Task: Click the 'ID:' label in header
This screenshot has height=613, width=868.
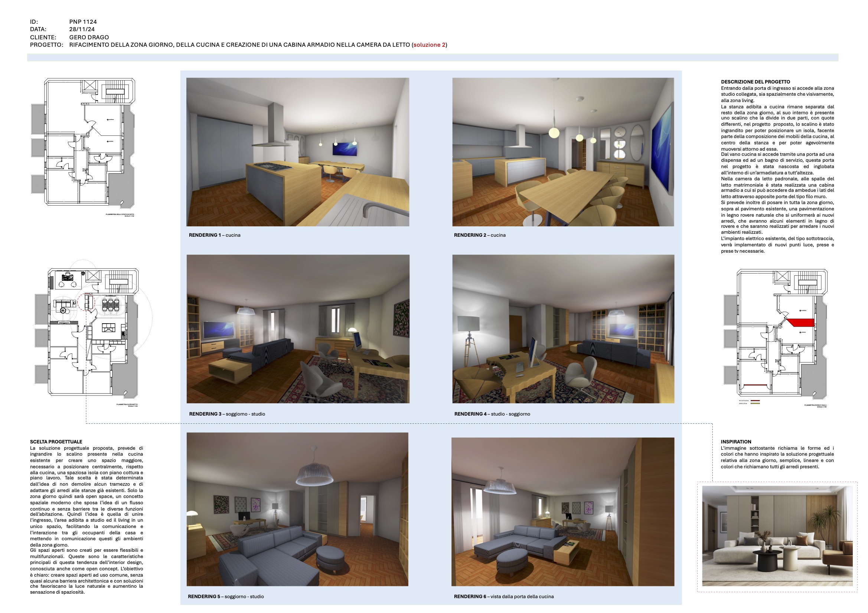Action: point(34,22)
